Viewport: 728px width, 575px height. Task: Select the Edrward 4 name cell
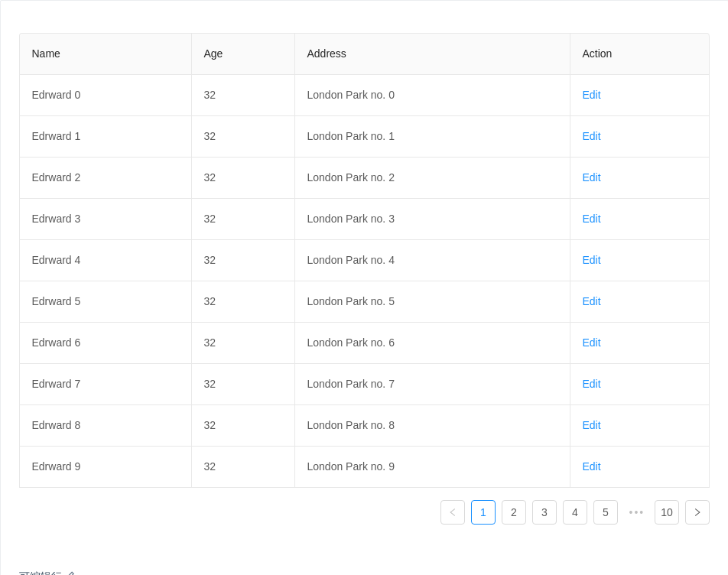click(x=56, y=260)
